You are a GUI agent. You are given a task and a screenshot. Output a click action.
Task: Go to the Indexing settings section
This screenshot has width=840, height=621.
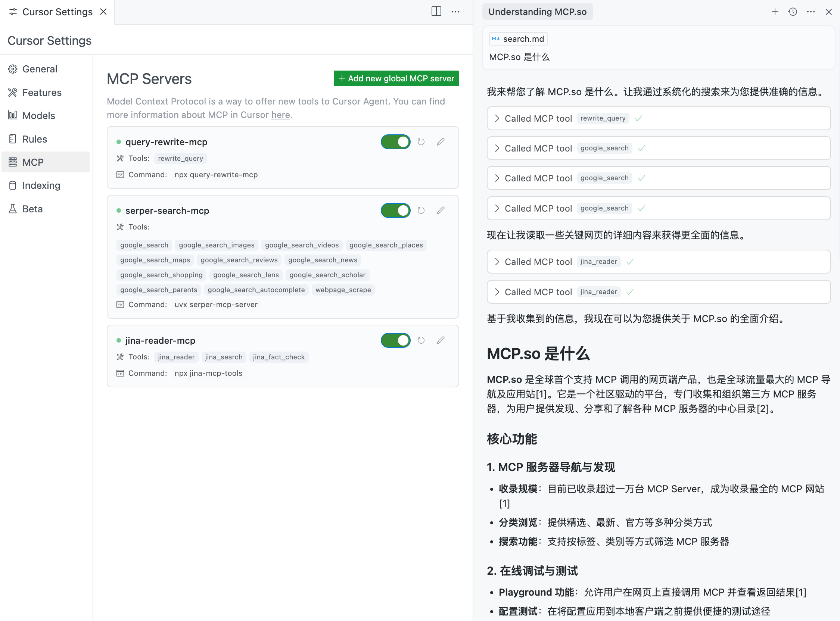[41, 186]
